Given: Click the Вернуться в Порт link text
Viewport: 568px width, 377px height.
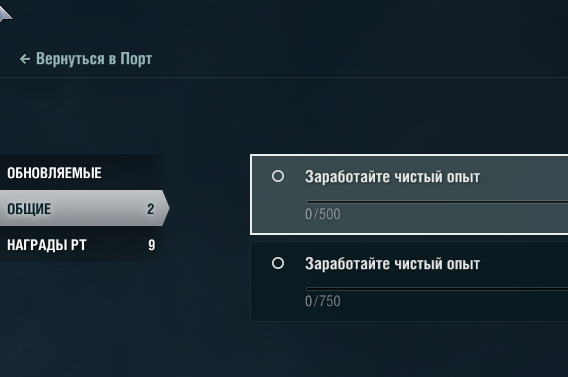Looking at the screenshot, I should pos(94,59).
